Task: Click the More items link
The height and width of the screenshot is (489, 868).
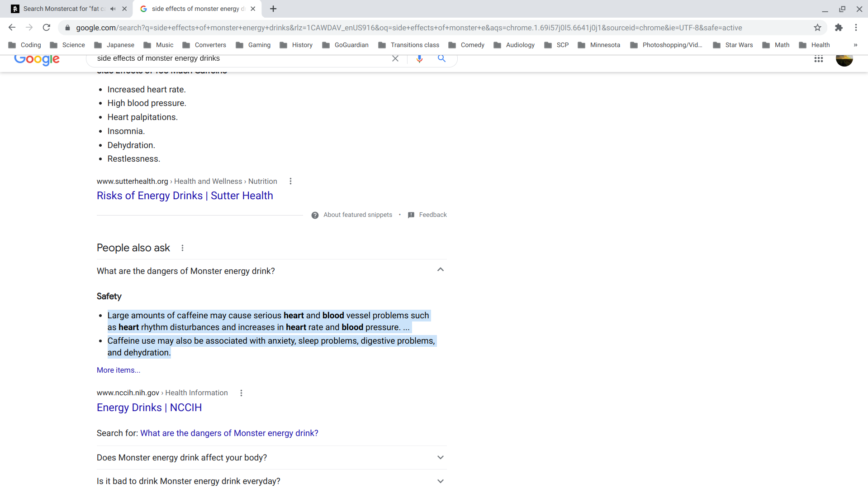Action: click(119, 370)
